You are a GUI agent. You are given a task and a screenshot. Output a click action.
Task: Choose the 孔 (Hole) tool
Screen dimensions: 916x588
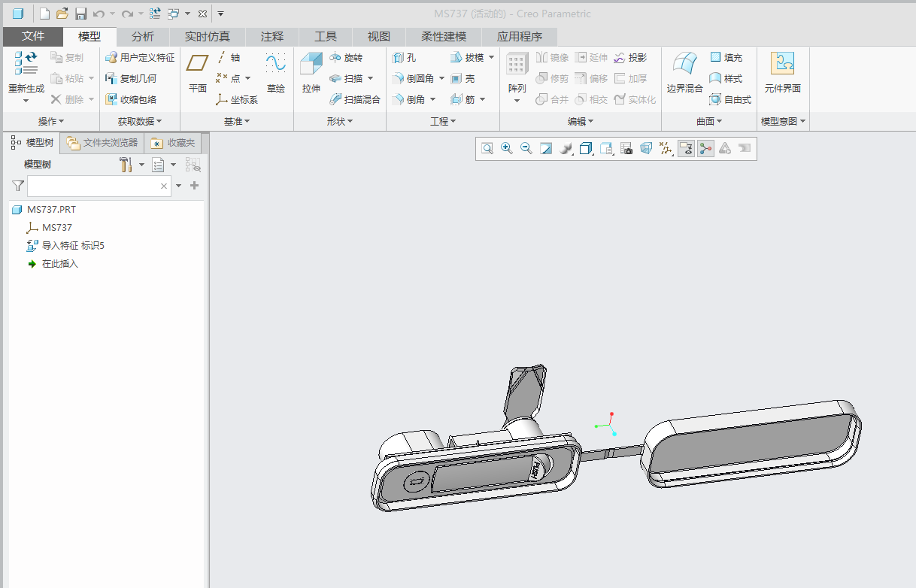(404, 58)
